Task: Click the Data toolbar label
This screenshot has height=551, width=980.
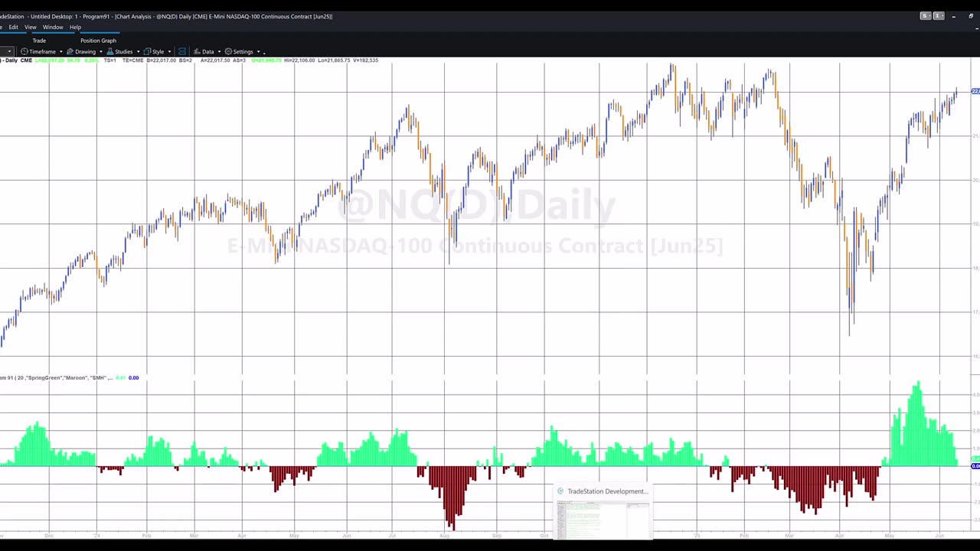Action: [x=208, y=52]
